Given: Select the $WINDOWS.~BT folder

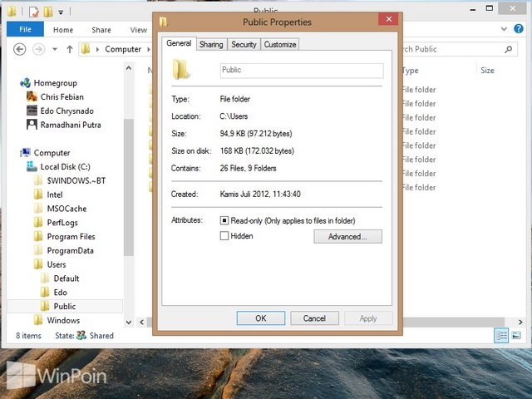Looking at the screenshot, I should 76,180.
